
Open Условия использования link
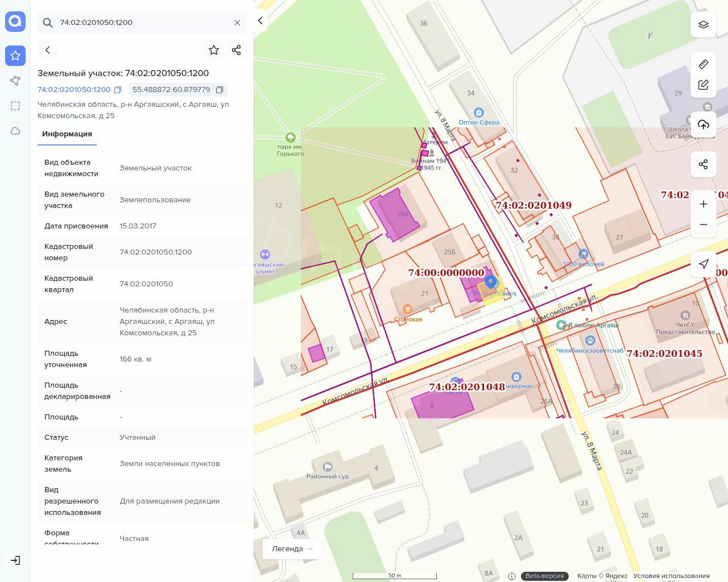click(671, 576)
